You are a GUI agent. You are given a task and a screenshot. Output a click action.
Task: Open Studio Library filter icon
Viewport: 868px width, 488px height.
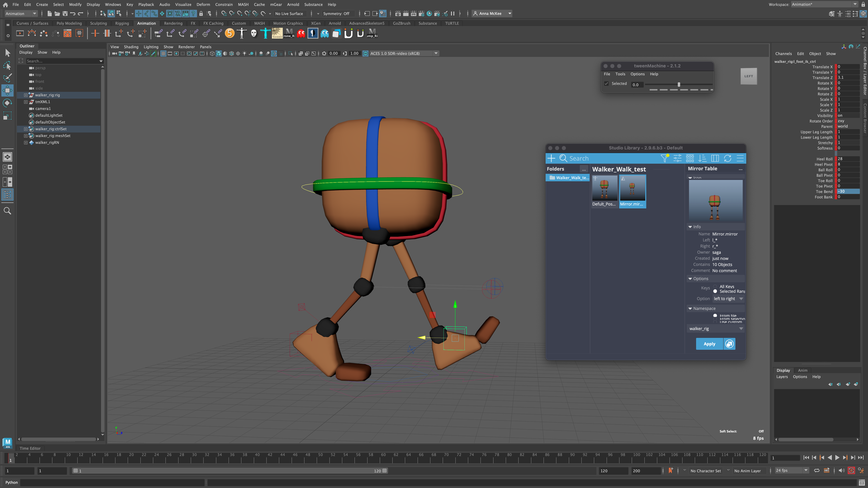pyautogui.click(x=665, y=158)
